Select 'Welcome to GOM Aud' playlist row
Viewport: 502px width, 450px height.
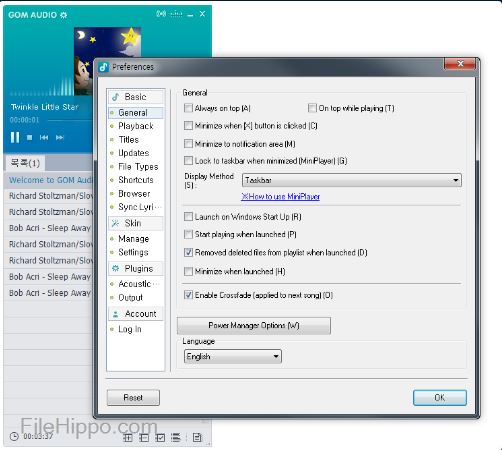[x=49, y=180]
